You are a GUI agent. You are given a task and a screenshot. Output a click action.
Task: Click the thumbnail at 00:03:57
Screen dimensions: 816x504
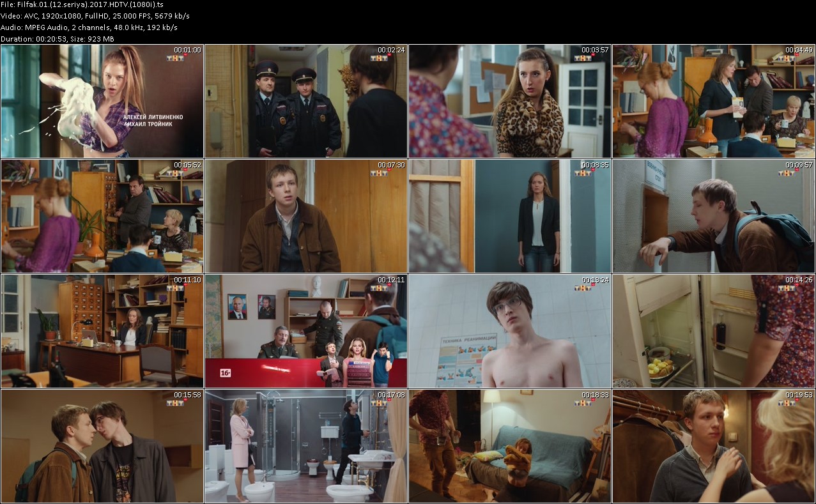(x=510, y=101)
